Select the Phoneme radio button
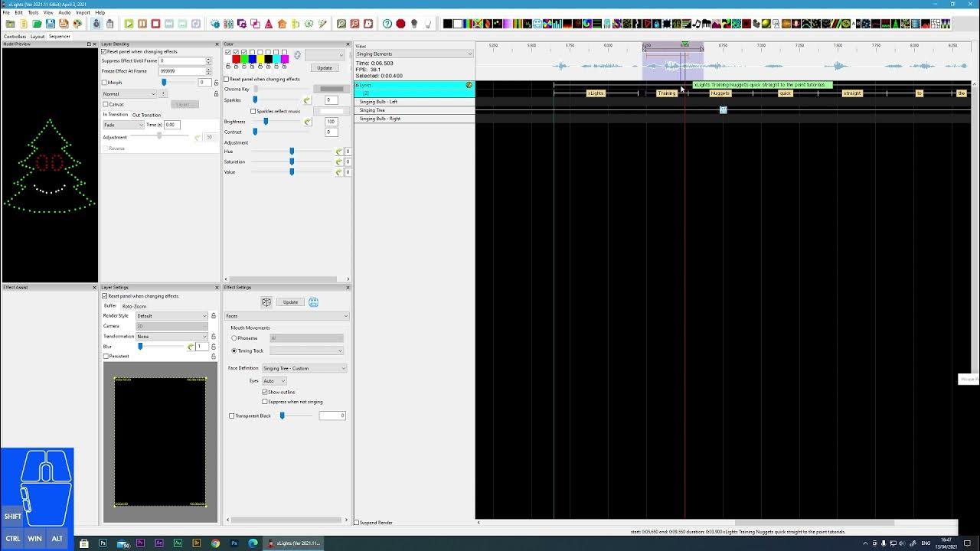The height and width of the screenshot is (551, 980). [234, 338]
